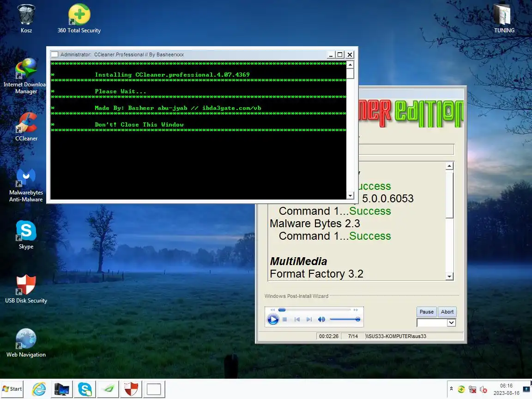This screenshot has width=532, height=399.
Task: Click the 'MultiMedia' heading in the log
Action: [x=299, y=261]
